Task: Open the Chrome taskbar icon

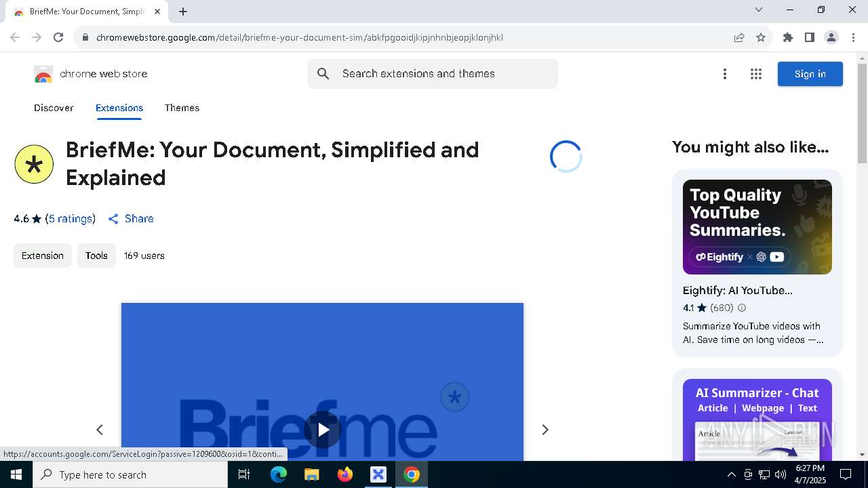Action: [411, 474]
